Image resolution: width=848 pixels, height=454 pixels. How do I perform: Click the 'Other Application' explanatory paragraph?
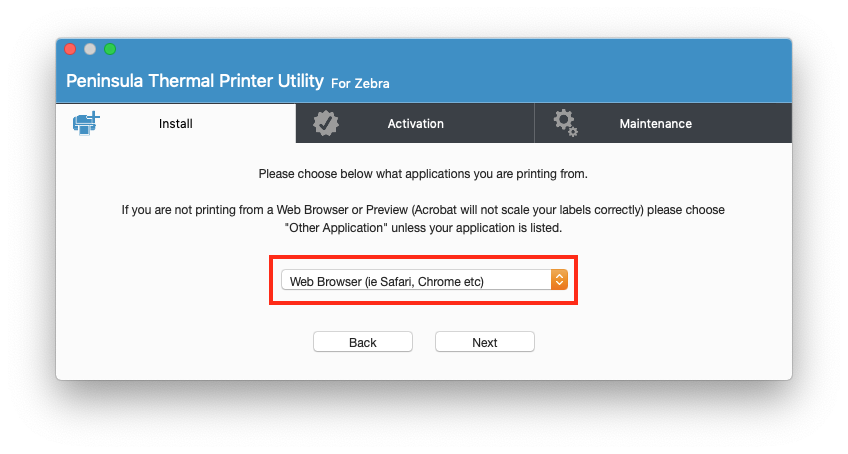point(423,219)
